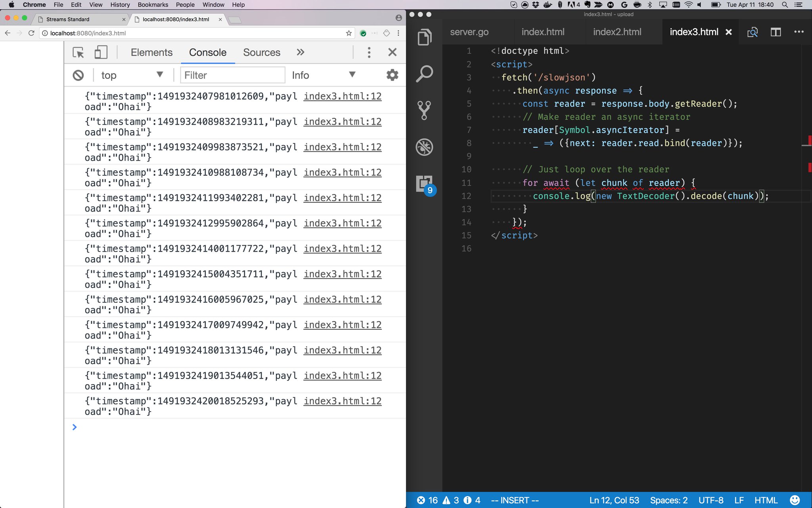Focus the console Filter input field
This screenshot has width=812, height=508.
click(233, 75)
